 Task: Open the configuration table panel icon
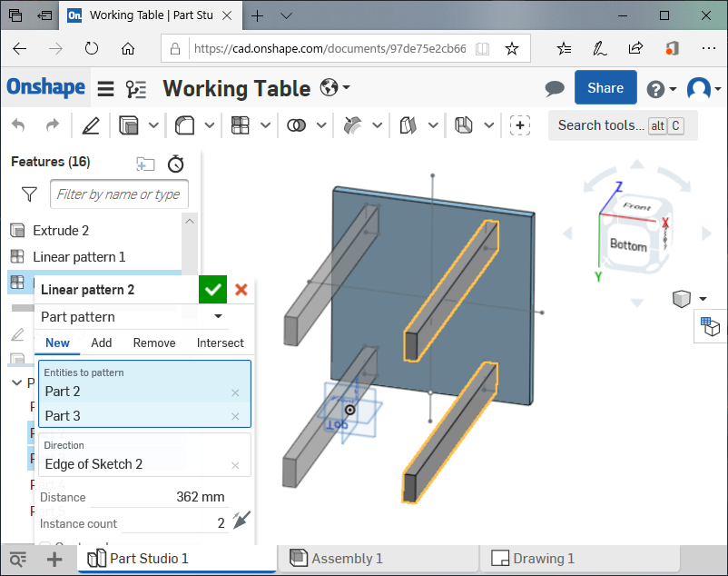(711, 326)
